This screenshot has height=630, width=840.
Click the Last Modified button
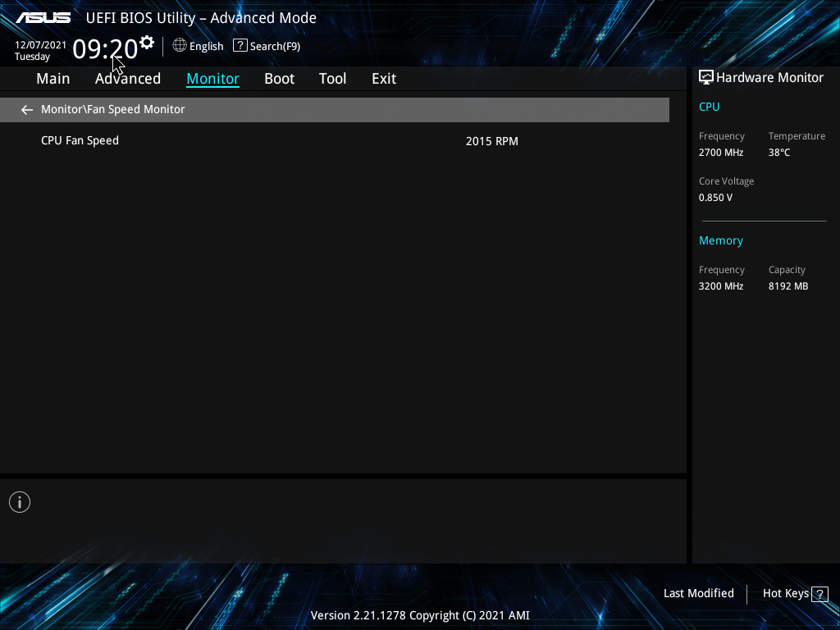699,593
